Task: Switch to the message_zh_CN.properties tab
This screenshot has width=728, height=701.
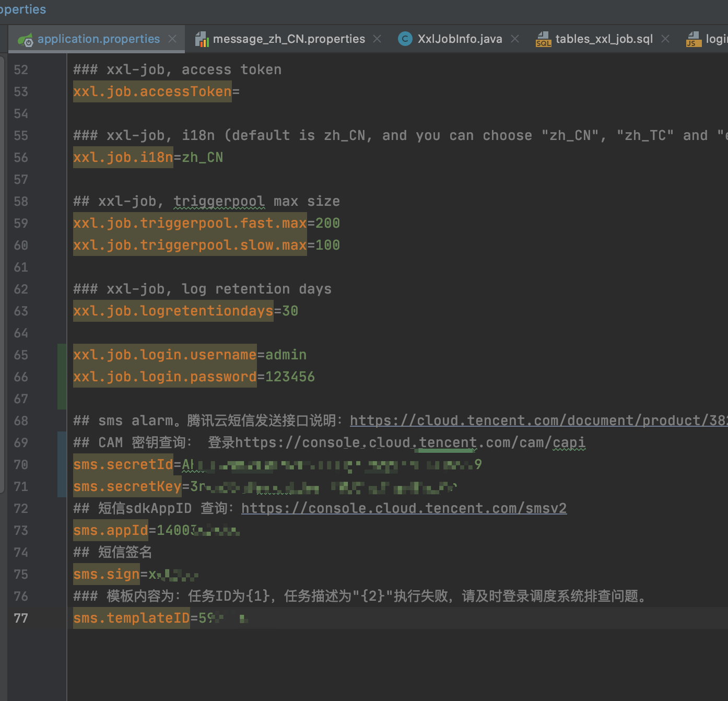Action: click(289, 39)
